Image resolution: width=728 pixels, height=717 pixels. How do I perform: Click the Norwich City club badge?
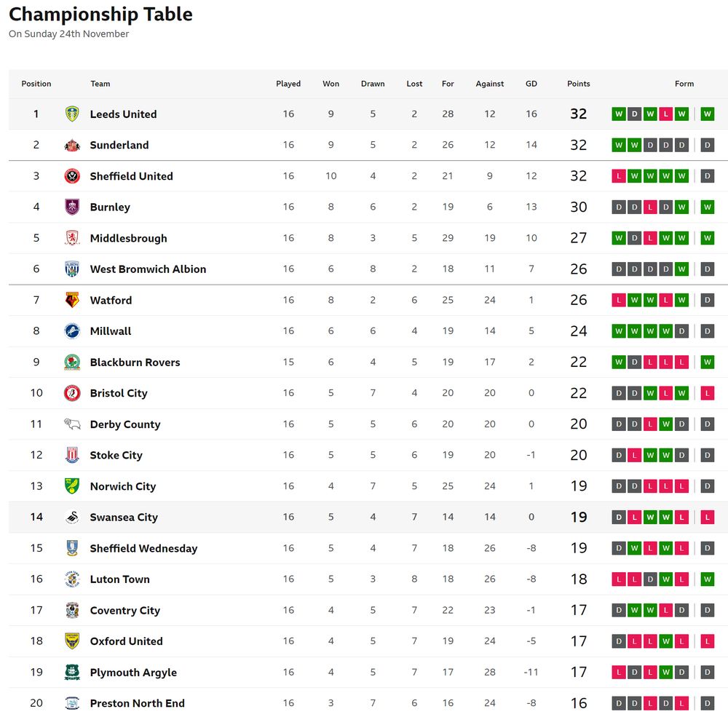tap(72, 486)
